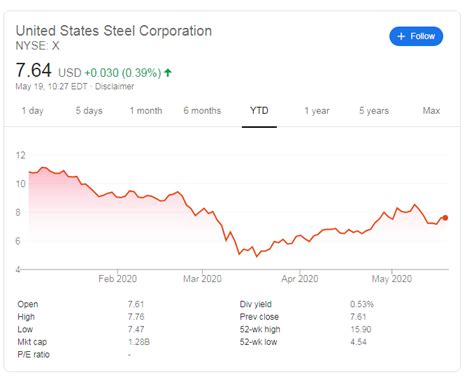This screenshot has width=474, height=377.
Task: Click the United States Steel Corporation title
Action: pyautogui.click(x=114, y=31)
